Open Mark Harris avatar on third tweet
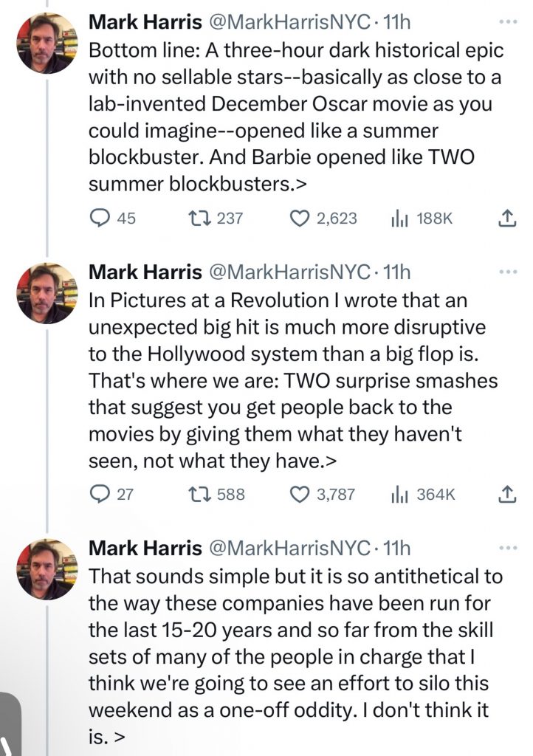533x756 pixels. (47, 568)
